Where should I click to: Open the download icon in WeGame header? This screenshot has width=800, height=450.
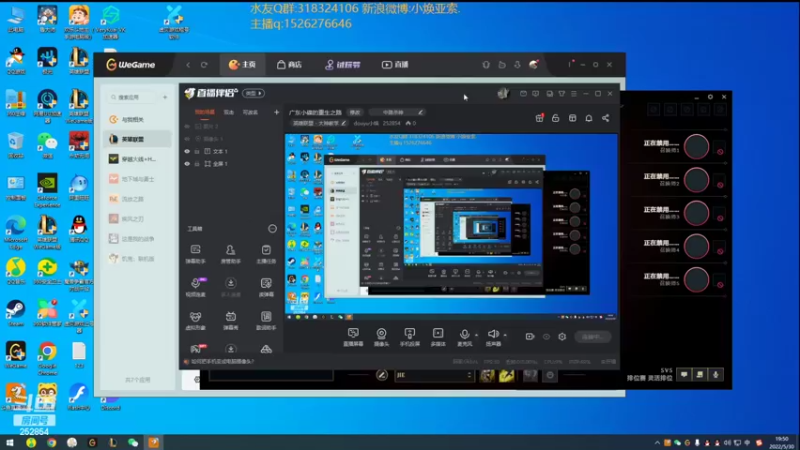tap(517, 65)
